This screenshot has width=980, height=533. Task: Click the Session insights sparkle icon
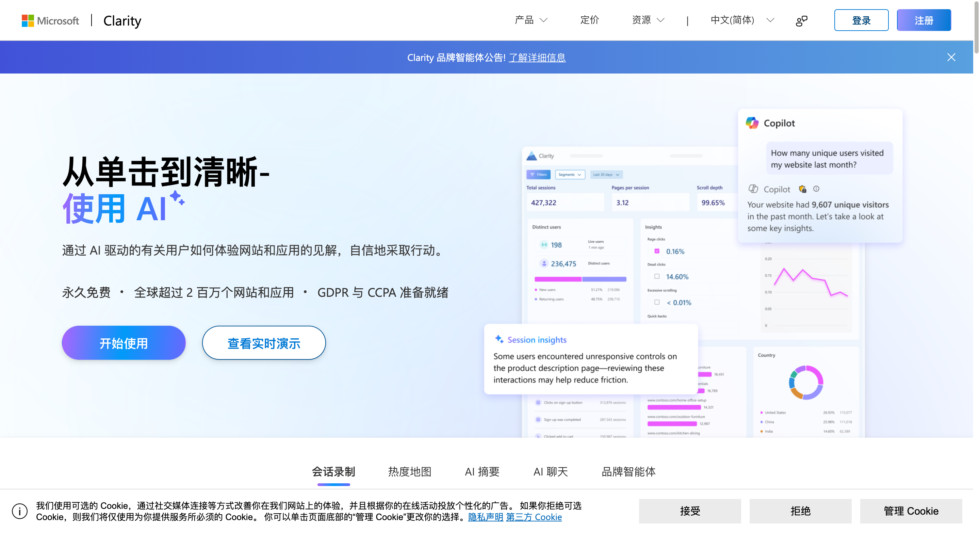click(499, 339)
